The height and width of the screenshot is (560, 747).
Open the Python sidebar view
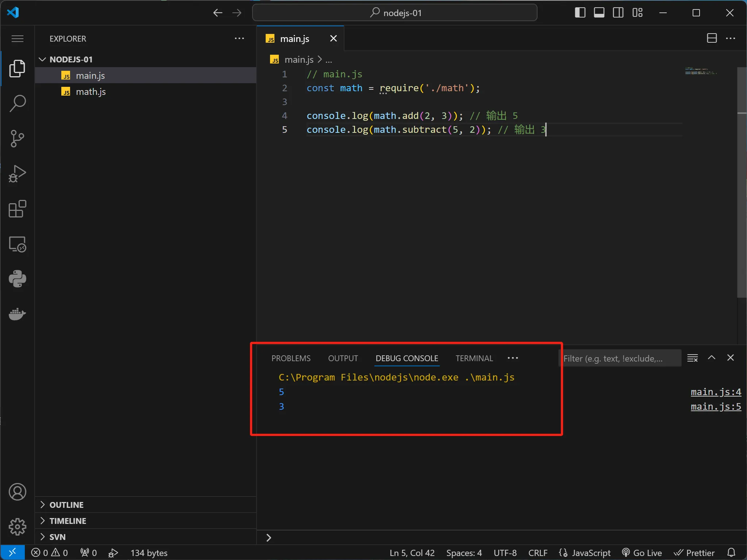[17, 279]
